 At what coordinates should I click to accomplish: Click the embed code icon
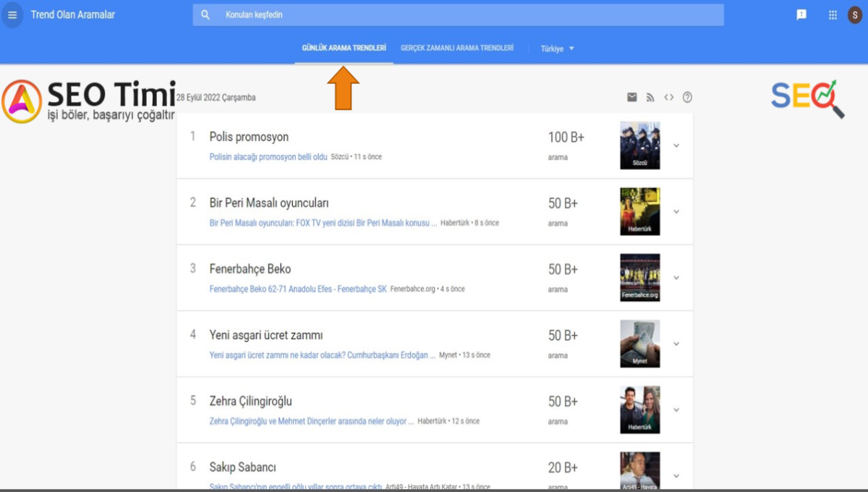click(x=669, y=97)
